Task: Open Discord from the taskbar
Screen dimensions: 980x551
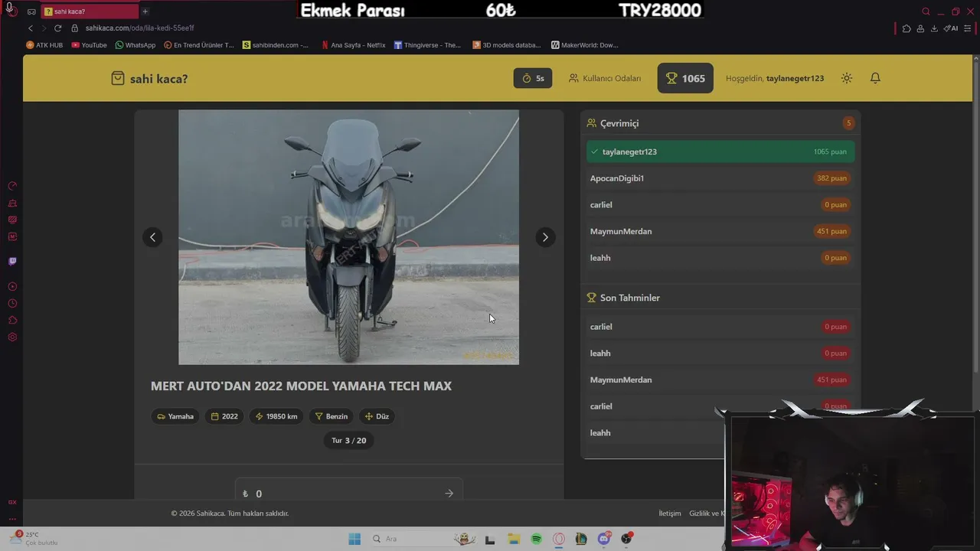Action: click(x=604, y=539)
